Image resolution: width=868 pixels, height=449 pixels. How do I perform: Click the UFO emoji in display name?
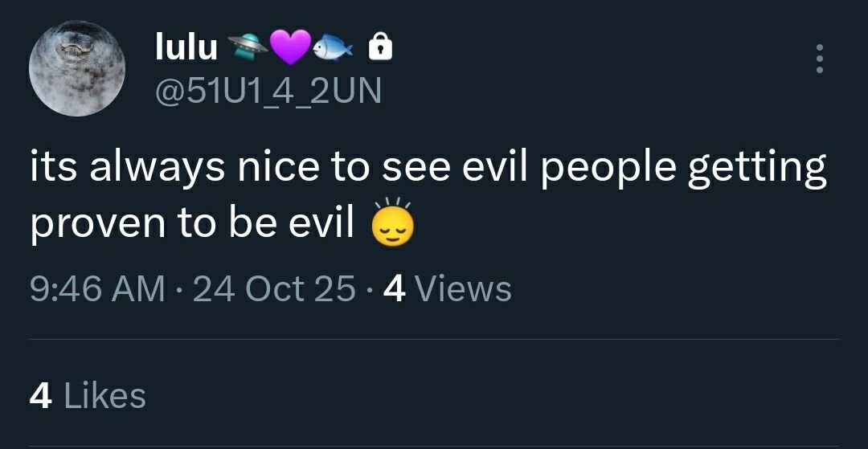(248, 46)
